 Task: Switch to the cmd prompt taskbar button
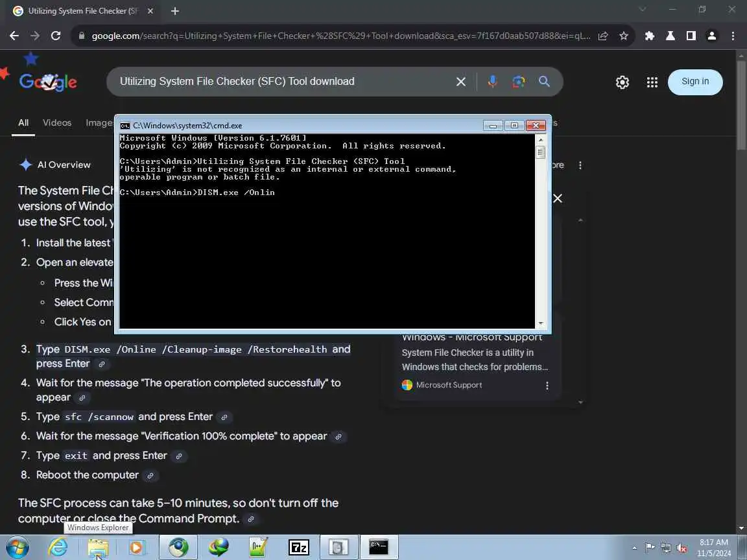pos(379,547)
